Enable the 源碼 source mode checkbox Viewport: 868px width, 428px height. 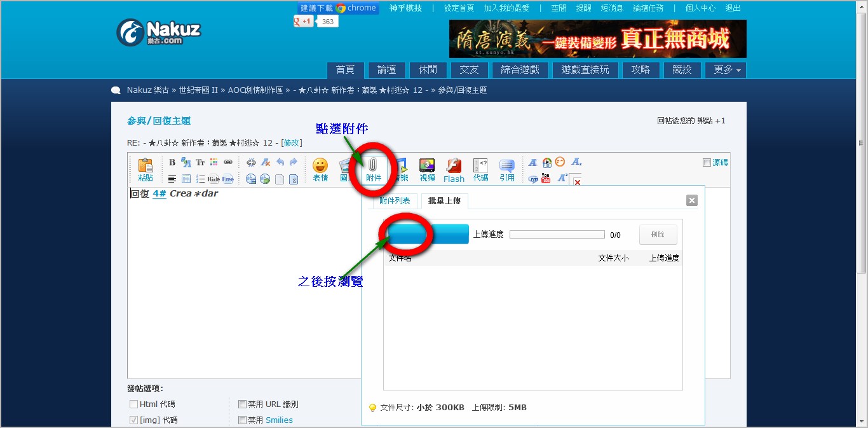click(707, 163)
